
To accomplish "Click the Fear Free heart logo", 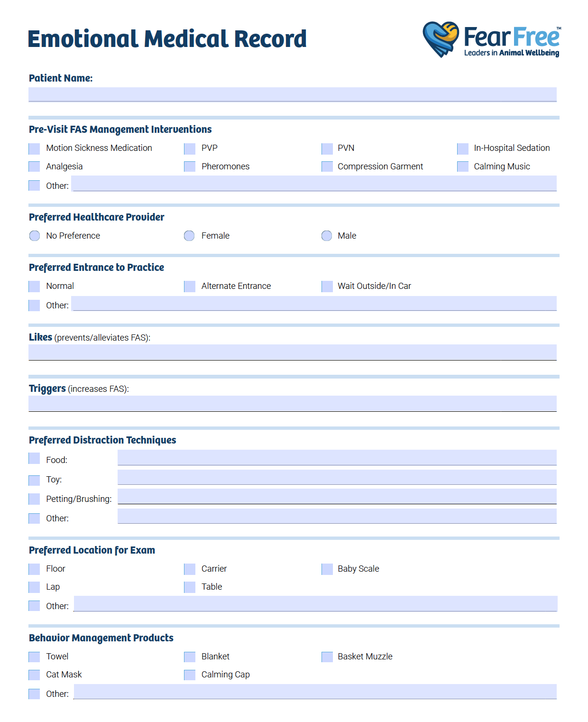I will point(441,39).
